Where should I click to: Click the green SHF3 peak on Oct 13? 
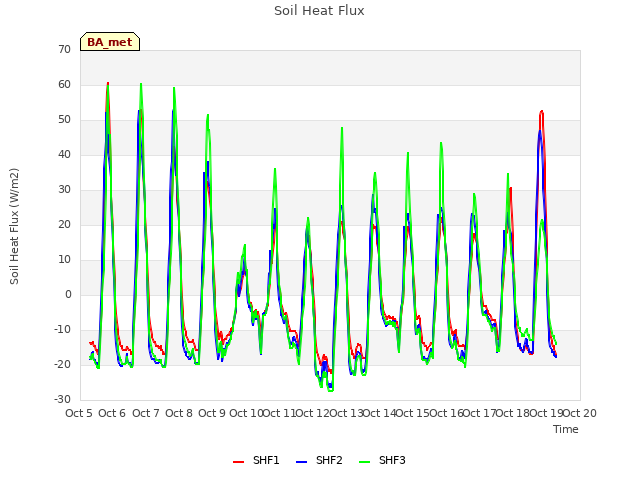pyautogui.click(x=342, y=128)
